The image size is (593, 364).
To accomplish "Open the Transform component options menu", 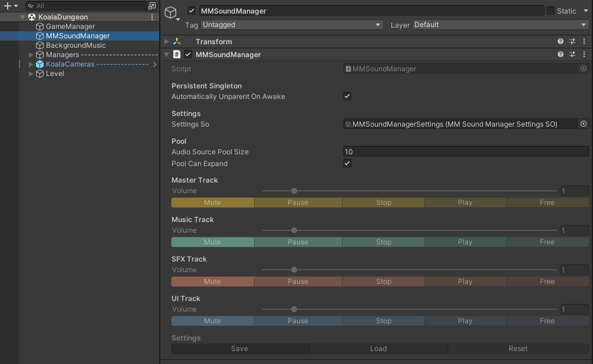I will coord(584,42).
